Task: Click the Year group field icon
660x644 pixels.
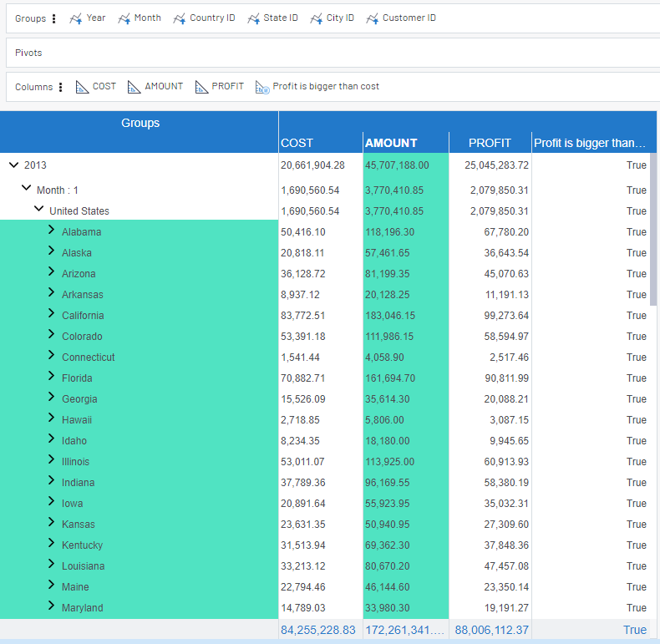Action: tap(76, 18)
